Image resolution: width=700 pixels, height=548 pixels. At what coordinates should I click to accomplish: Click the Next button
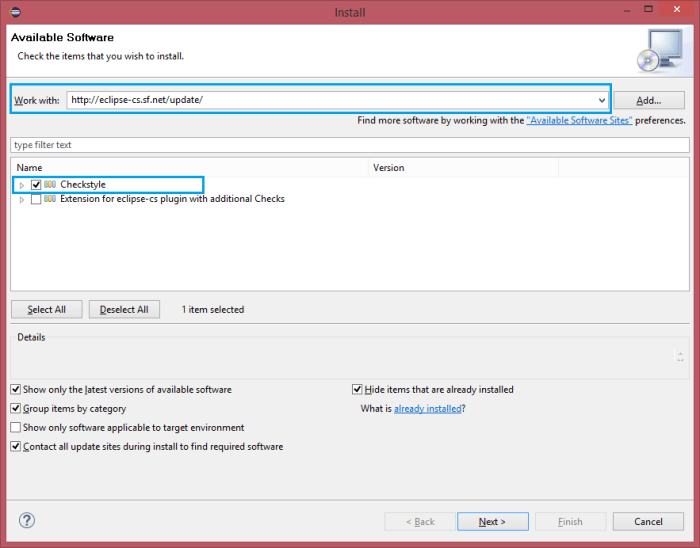click(x=493, y=522)
